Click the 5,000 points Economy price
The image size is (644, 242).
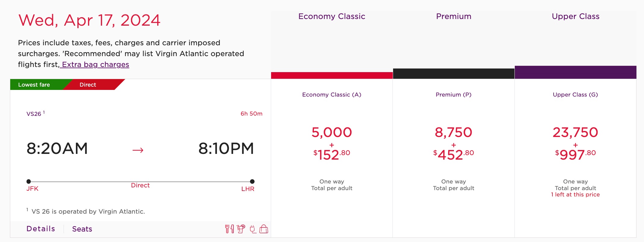[x=331, y=132]
